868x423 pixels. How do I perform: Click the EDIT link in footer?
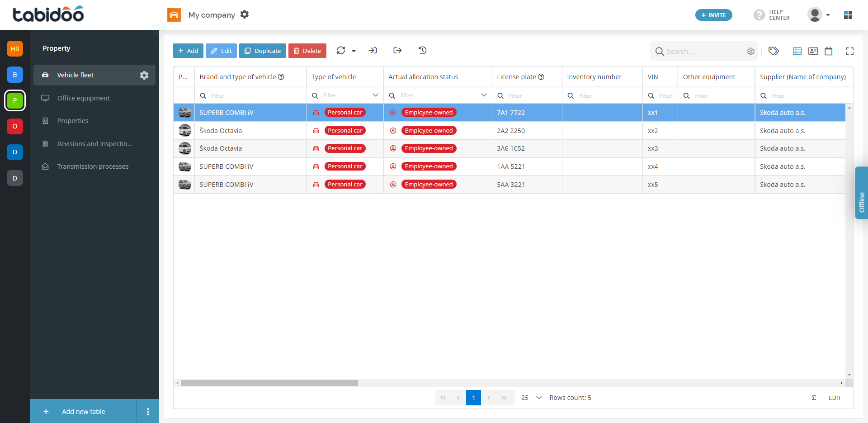tap(835, 398)
